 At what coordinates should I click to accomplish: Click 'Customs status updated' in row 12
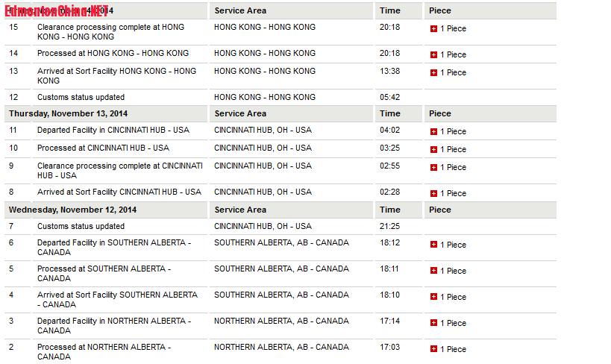point(81,97)
